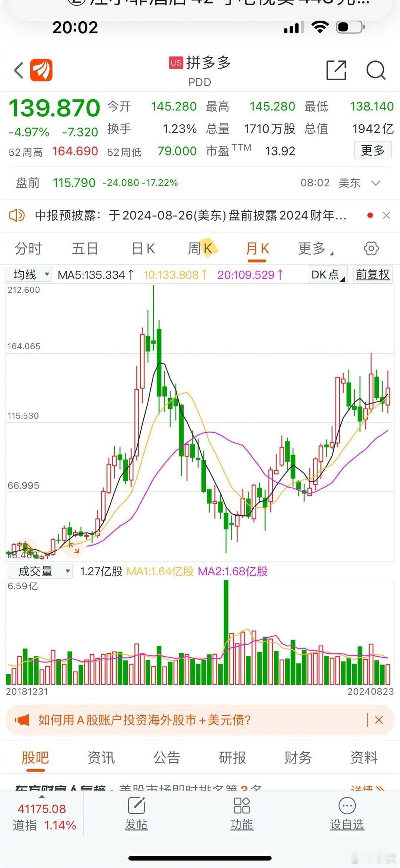400x868 pixels.
Task: Open the search magnifier icon
Action: pyautogui.click(x=376, y=70)
